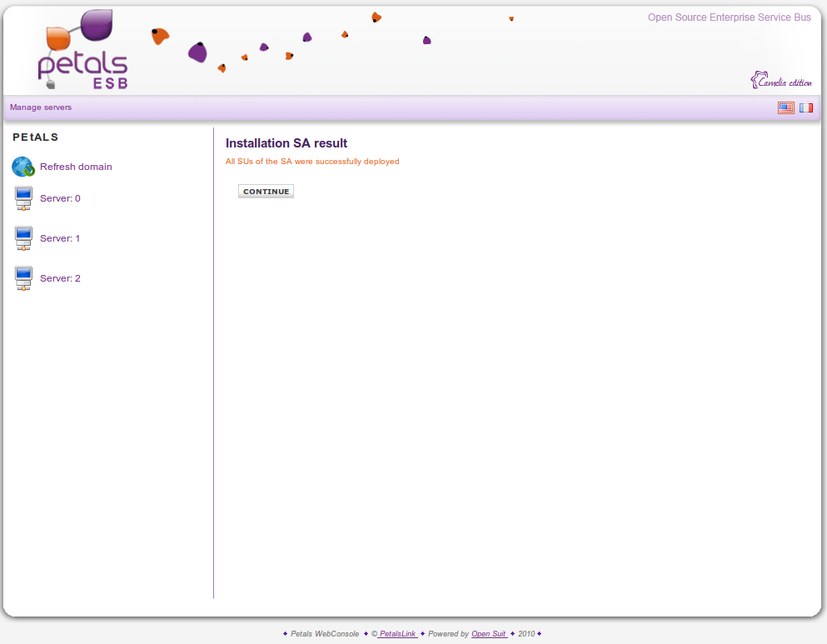This screenshot has width=827, height=644.
Task: Click the computer icon for Server: 2
Action: pyautogui.click(x=23, y=278)
